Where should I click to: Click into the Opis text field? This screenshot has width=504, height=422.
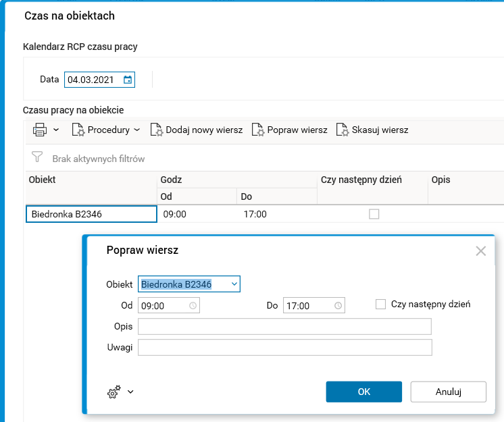click(x=284, y=327)
